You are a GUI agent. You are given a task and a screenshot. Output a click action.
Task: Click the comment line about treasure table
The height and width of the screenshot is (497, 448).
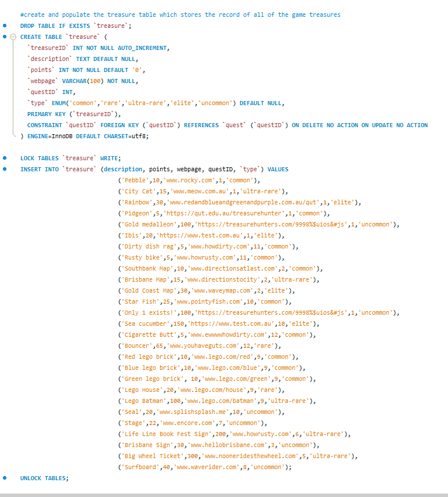[180, 15]
